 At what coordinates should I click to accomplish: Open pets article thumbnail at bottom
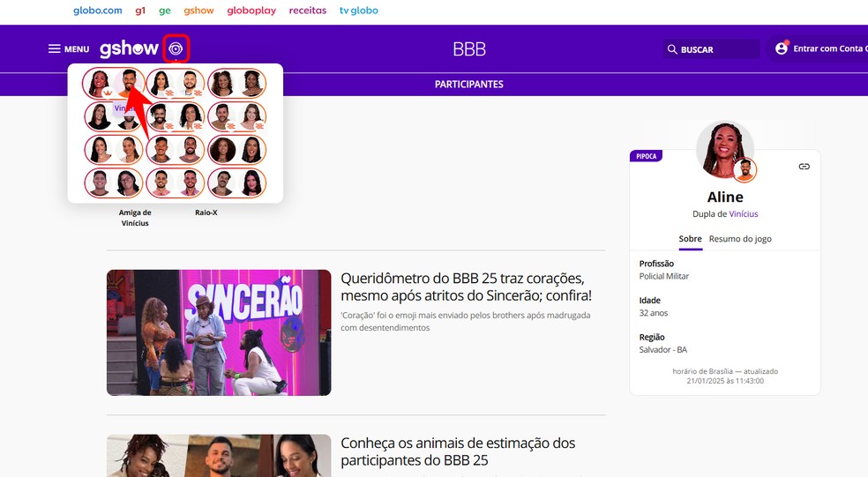tap(219, 456)
